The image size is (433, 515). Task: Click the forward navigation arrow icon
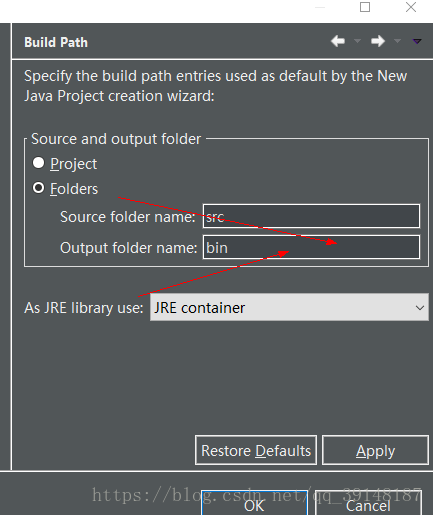(378, 41)
